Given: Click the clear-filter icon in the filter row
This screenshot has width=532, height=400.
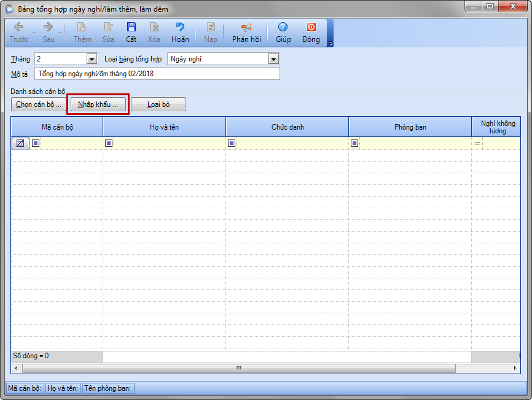Looking at the screenshot, I should 20,143.
